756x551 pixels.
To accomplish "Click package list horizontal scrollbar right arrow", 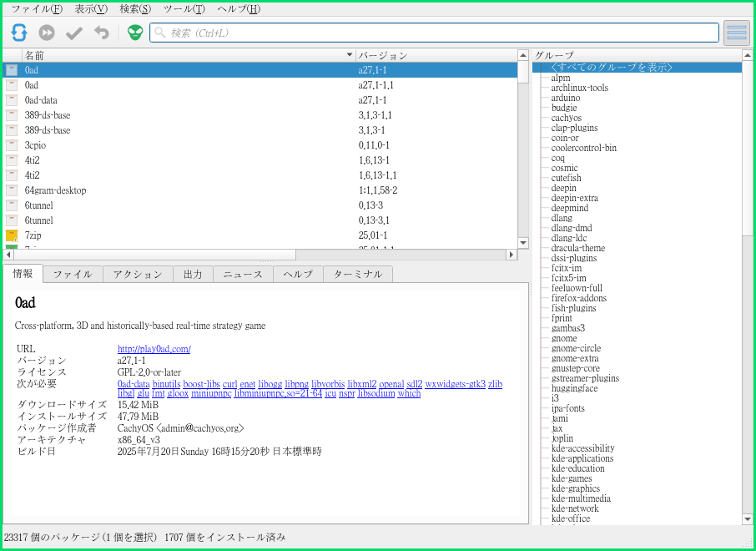I will pyautogui.click(x=512, y=255).
